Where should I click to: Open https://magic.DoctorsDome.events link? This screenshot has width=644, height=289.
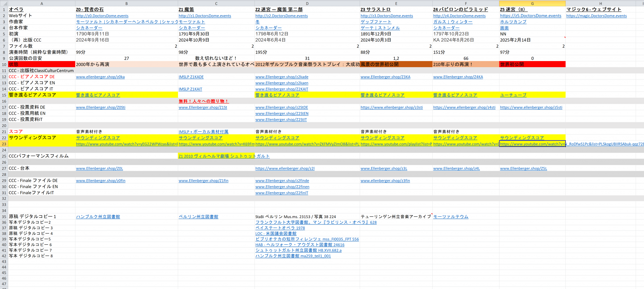[x=596, y=16]
